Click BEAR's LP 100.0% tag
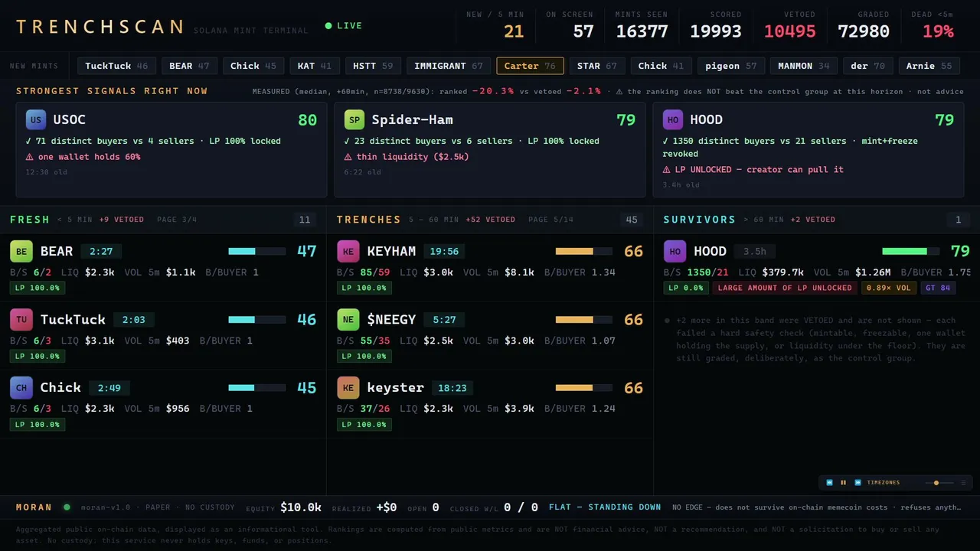The height and width of the screenshot is (551, 980). point(38,288)
